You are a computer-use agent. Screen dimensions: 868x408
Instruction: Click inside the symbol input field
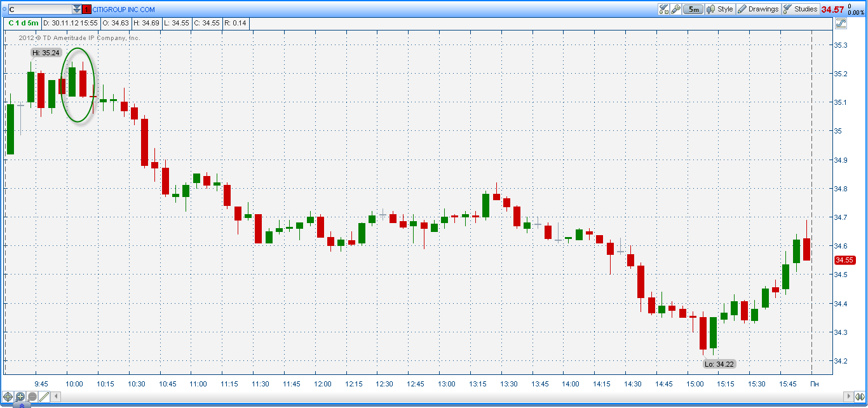[40, 10]
